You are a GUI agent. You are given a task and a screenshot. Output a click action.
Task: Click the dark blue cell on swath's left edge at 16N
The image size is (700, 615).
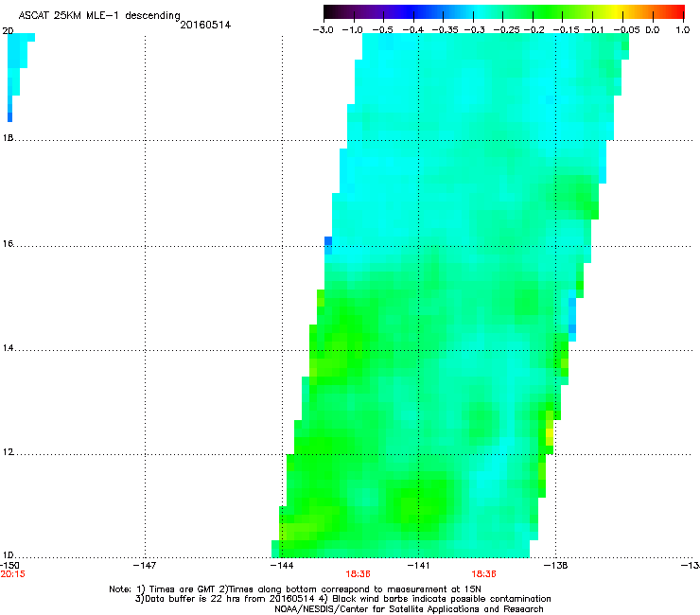pyautogui.click(x=328, y=241)
